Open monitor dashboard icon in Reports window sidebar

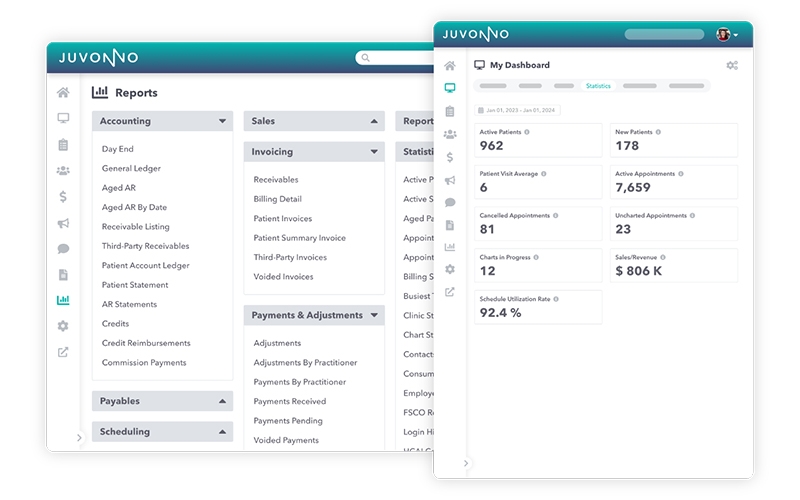(x=63, y=118)
